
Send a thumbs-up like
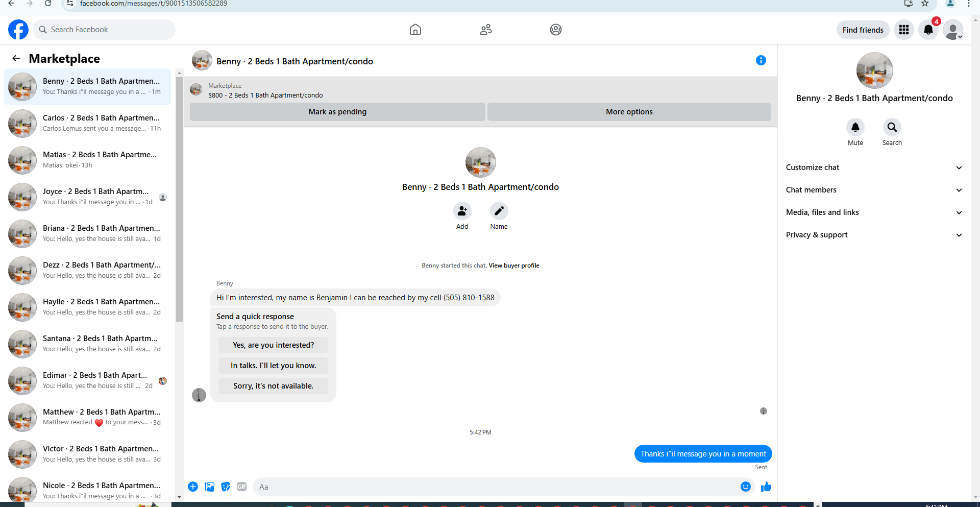(x=766, y=487)
